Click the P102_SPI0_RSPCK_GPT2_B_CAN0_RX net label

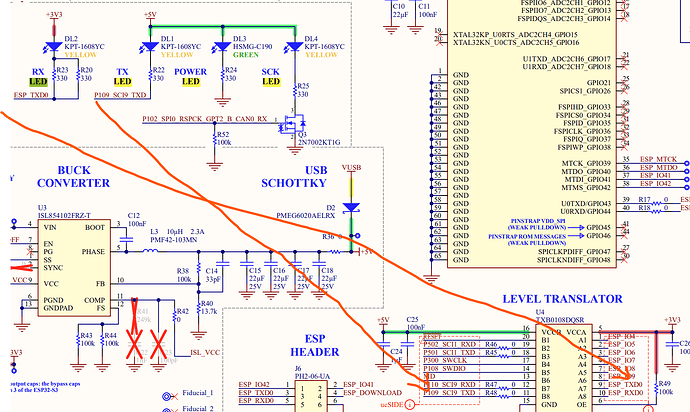point(205,119)
